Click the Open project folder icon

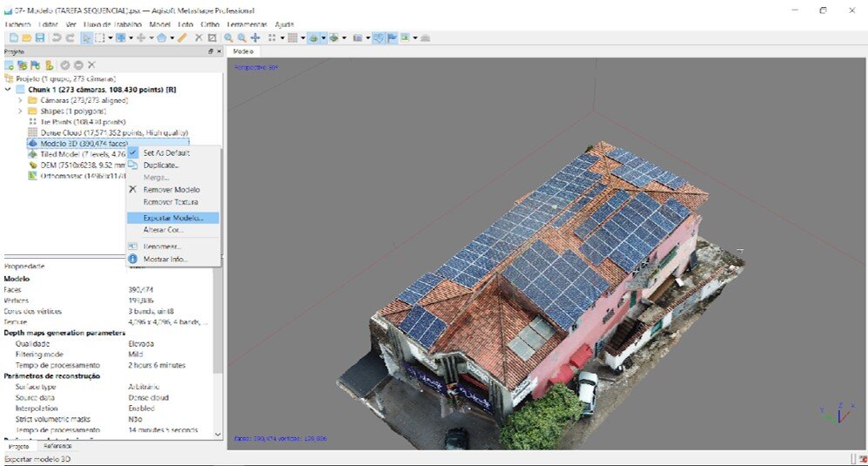(x=27, y=38)
